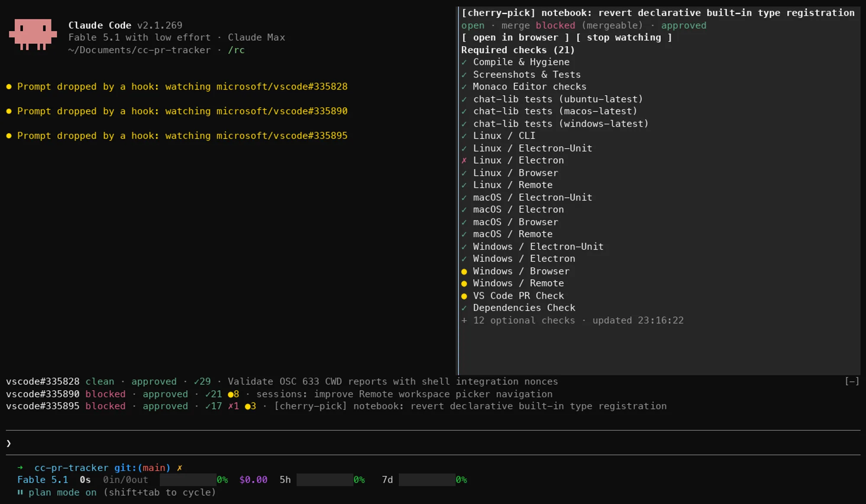Click the red ✗1 failed count on vscode#335895 row
Screen dimensions: 866x504
click(x=233, y=406)
